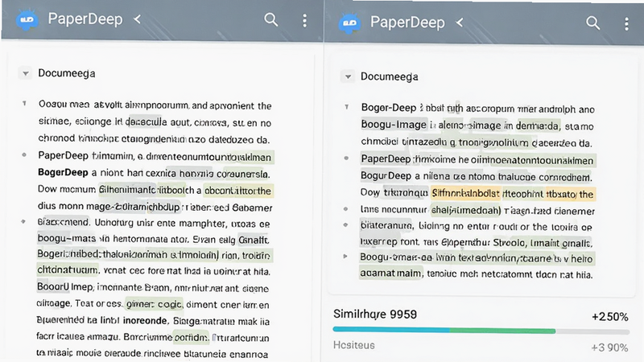The image size is (644, 362).
Task: Go back using the right pane chevron
Action: 460,23
